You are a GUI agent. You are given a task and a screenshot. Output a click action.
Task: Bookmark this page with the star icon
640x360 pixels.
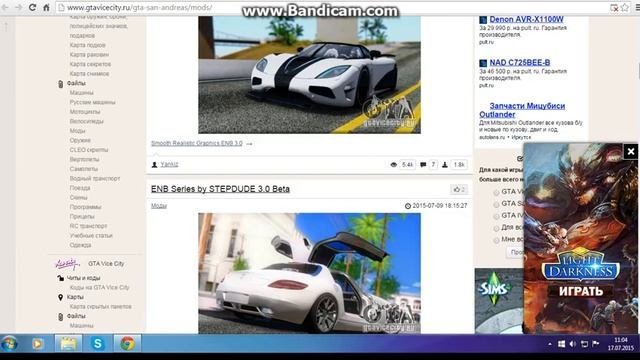click(625, 7)
